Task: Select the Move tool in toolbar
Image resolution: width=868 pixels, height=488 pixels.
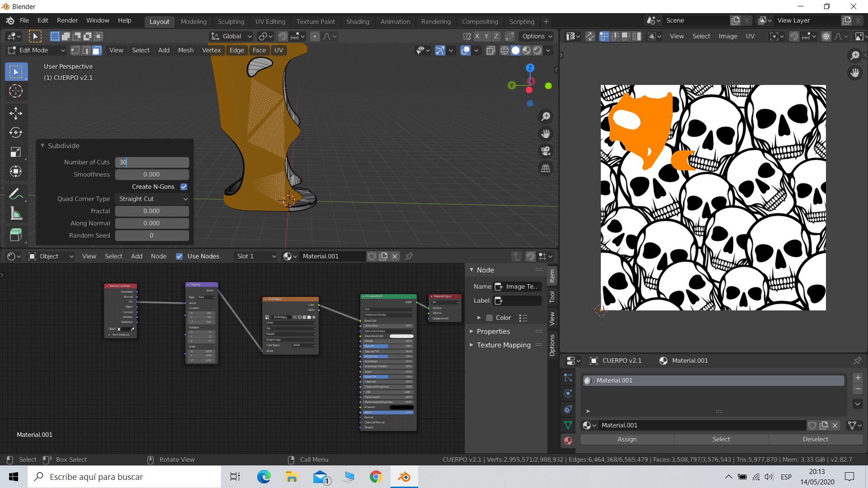Action: coord(16,113)
